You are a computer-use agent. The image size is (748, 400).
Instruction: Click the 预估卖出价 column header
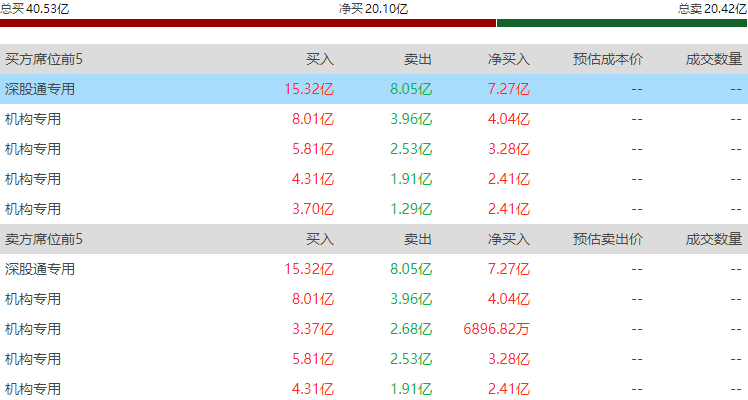(x=608, y=239)
